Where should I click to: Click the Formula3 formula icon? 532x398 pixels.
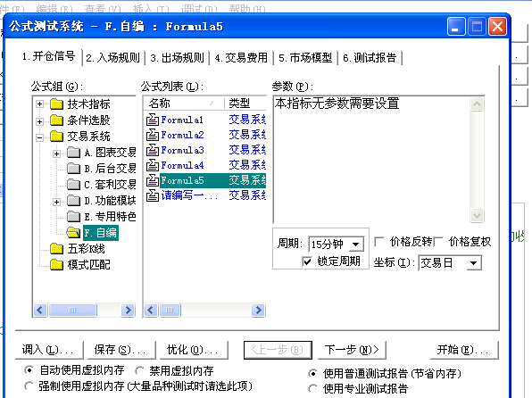click(153, 150)
